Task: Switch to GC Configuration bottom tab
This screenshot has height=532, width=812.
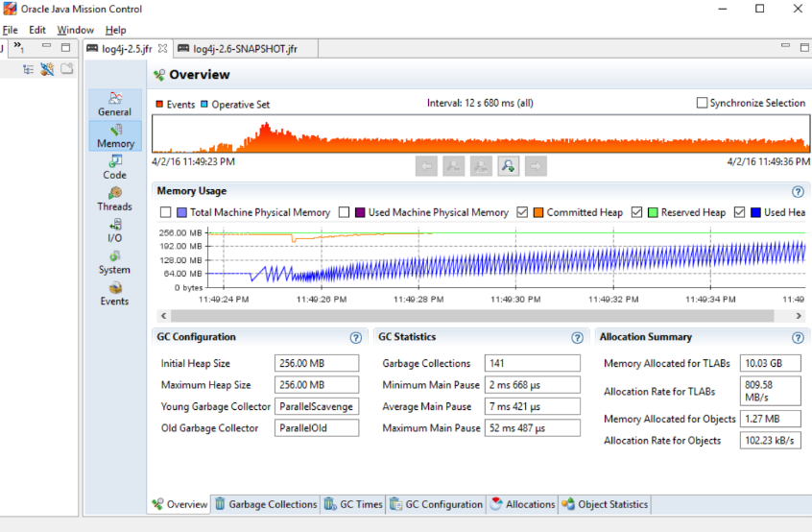Action: point(436,504)
